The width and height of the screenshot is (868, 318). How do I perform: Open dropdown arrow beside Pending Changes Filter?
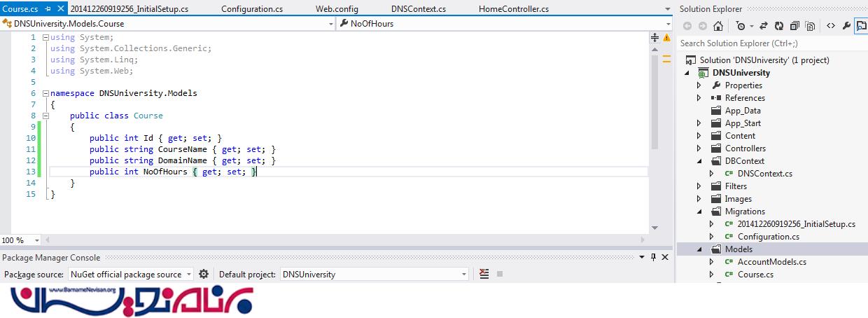751,26
